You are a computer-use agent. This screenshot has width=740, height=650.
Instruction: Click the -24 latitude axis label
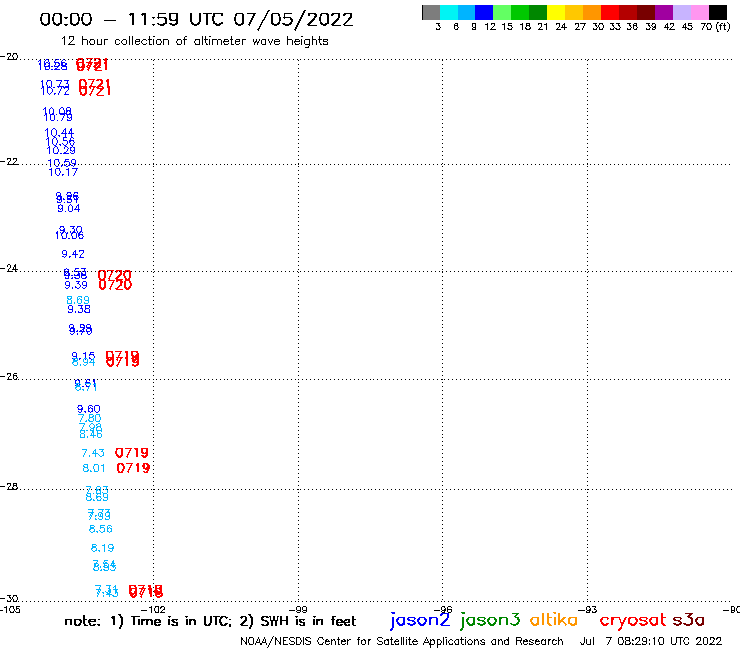(x=9, y=268)
